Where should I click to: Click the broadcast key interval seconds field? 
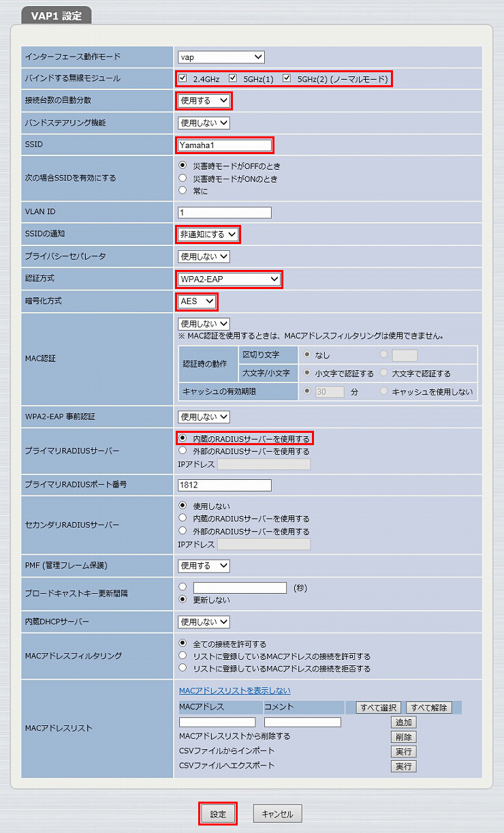pos(240,588)
